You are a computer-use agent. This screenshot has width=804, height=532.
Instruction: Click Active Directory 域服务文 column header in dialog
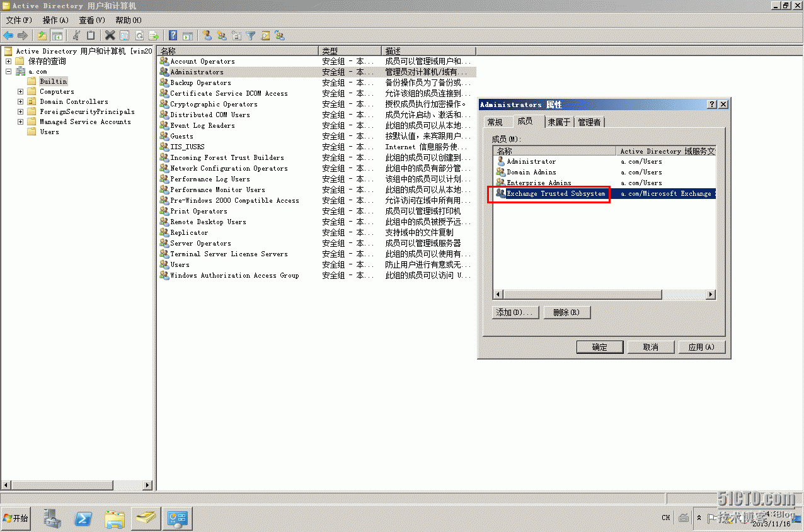[x=667, y=151]
